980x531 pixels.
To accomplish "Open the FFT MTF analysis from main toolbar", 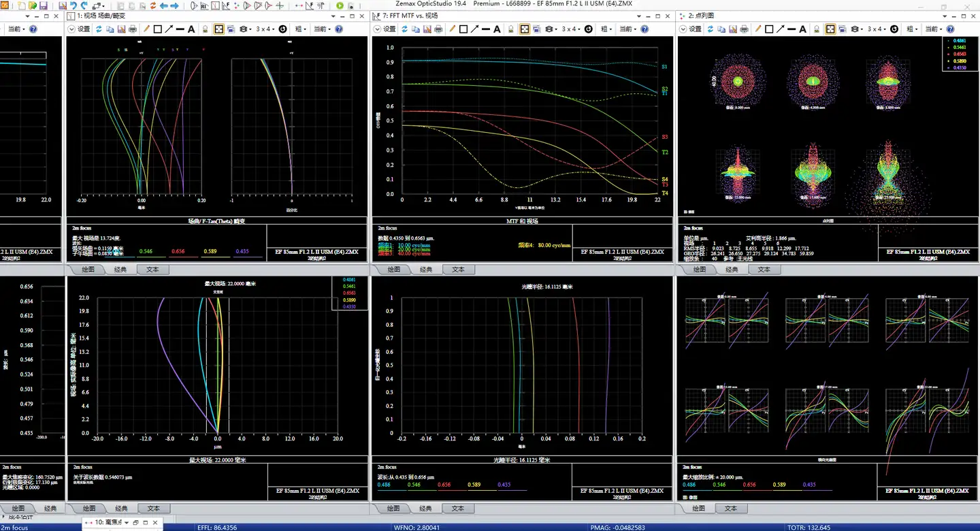I will (x=225, y=5).
